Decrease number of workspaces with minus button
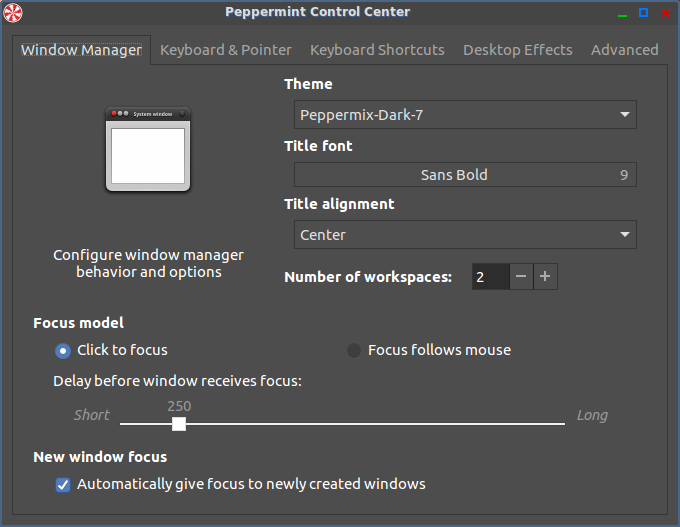This screenshot has width=680, height=527. click(521, 276)
